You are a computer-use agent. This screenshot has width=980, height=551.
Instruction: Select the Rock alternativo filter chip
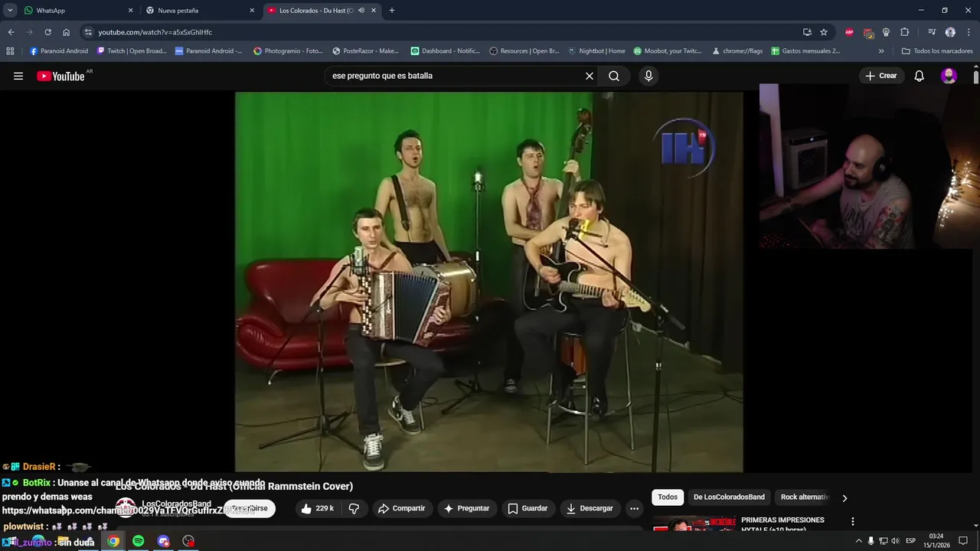(804, 497)
